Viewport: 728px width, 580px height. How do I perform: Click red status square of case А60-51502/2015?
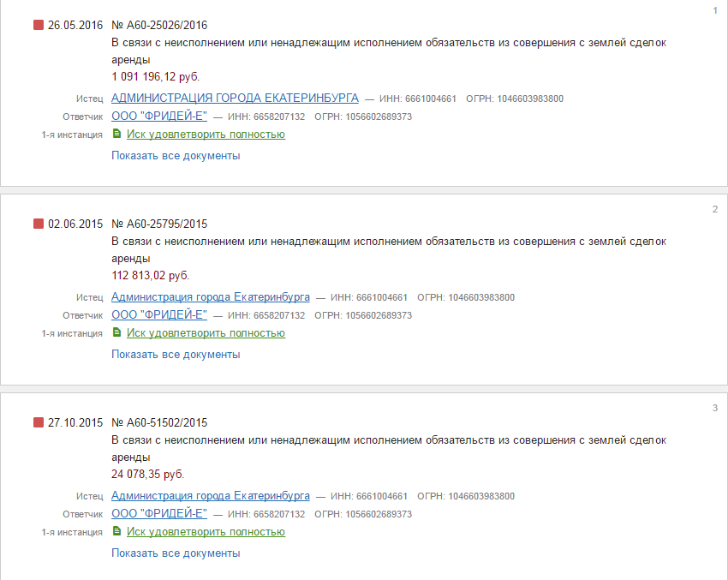(x=39, y=422)
